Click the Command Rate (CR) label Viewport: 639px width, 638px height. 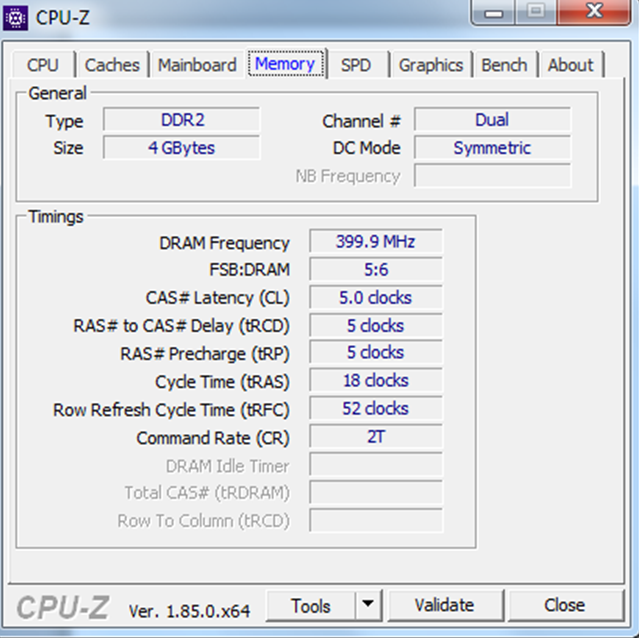pyautogui.click(x=213, y=438)
